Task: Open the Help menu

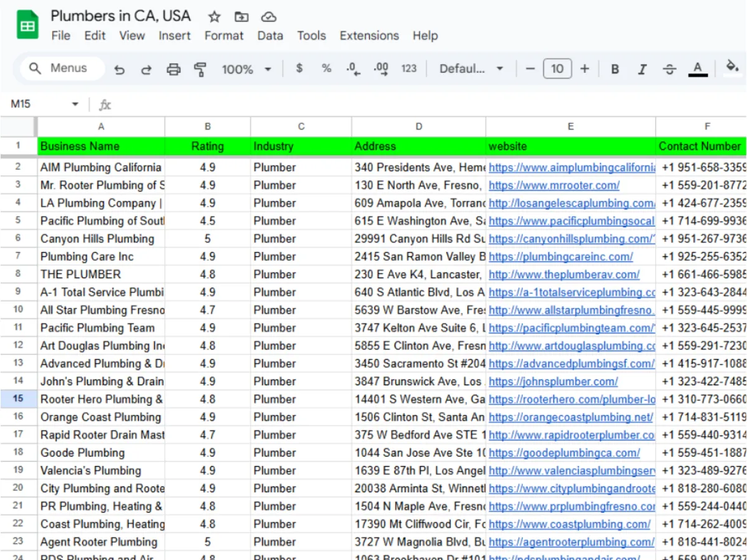Action: 425,35
